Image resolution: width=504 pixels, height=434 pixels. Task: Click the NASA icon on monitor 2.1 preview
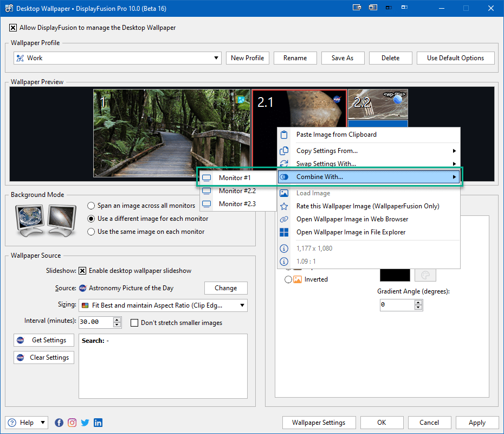337,100
